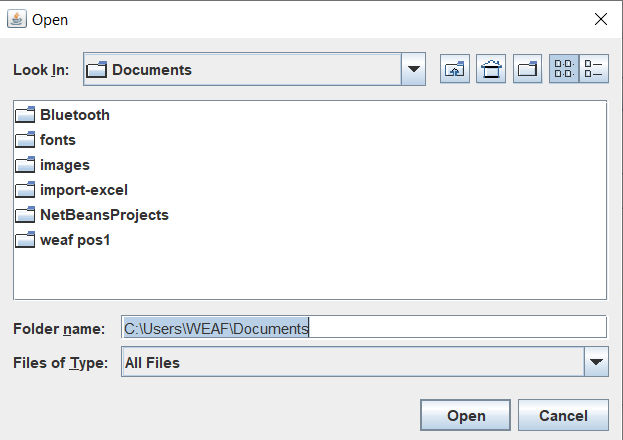This screenshot has width=623, height=440.
Task: Select the import-excel folder
Action: tap(83, 190)
